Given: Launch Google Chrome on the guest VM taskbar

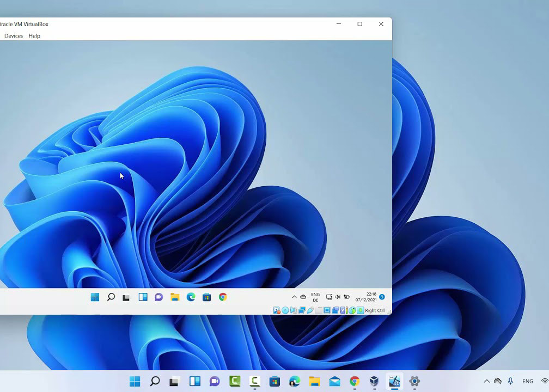Looking at the screenshot, I should [223, 297].
